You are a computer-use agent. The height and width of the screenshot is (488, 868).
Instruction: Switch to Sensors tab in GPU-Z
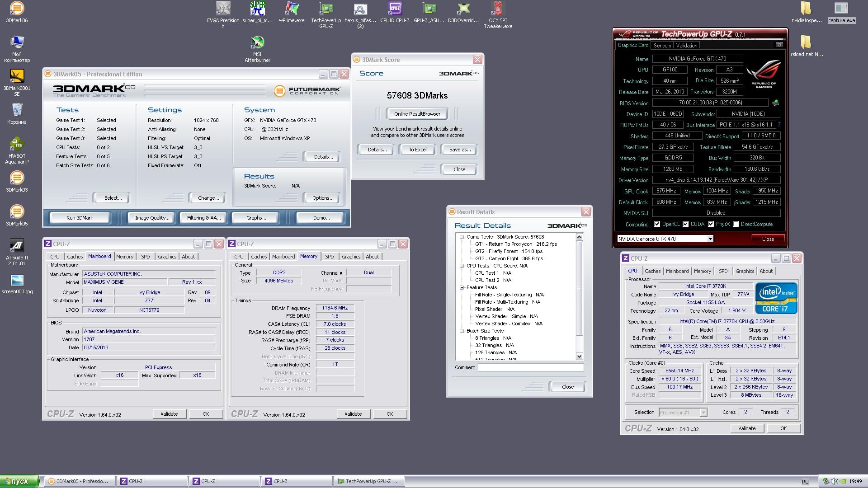coord(662,46)
